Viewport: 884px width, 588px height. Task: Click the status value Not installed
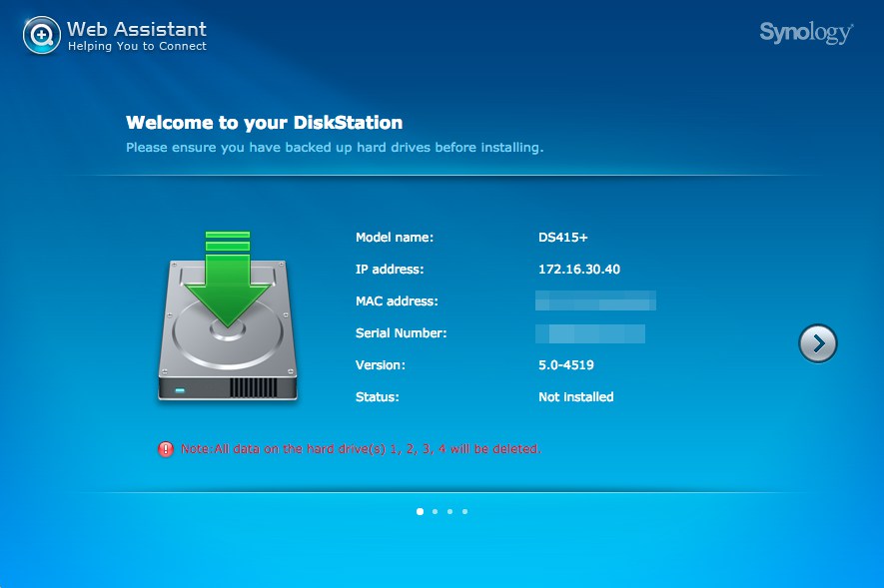pos(575,397)
